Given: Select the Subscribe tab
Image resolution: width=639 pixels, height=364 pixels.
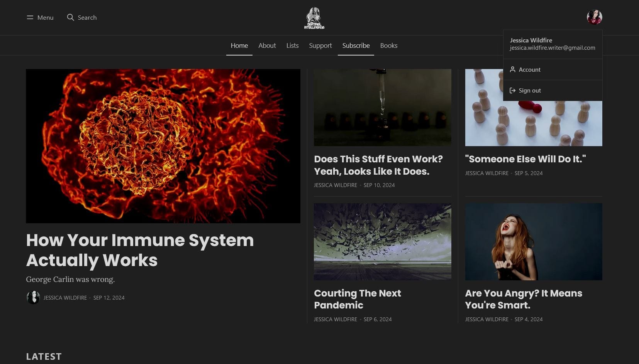Looking at the screenshot, I should (356, 45).
